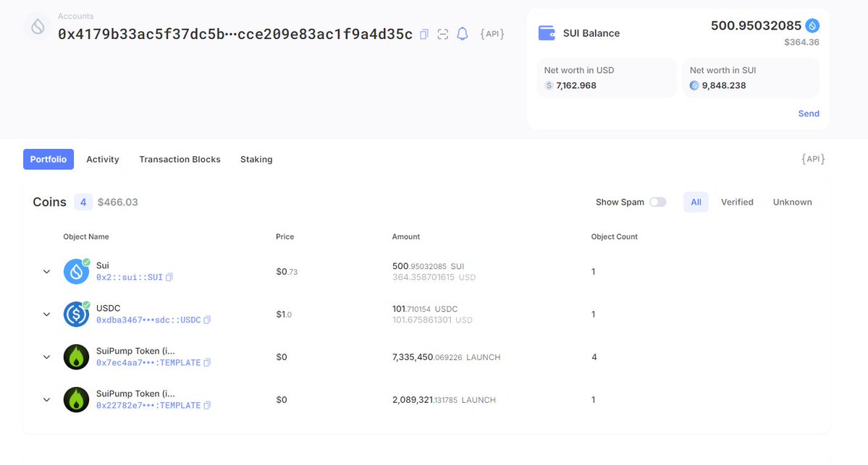Open the API button above the Coins table
This screenshot has height=465, width=868.
813,159
